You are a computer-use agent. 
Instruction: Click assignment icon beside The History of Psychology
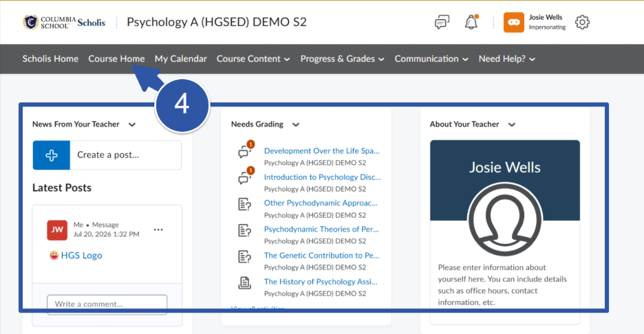tap(245, 282)
